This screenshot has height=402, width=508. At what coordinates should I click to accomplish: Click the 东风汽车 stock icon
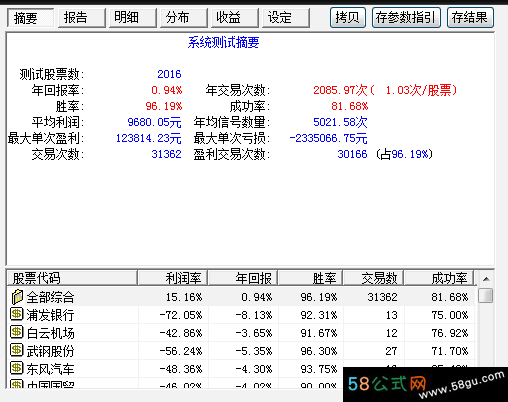tap(17, 368)
